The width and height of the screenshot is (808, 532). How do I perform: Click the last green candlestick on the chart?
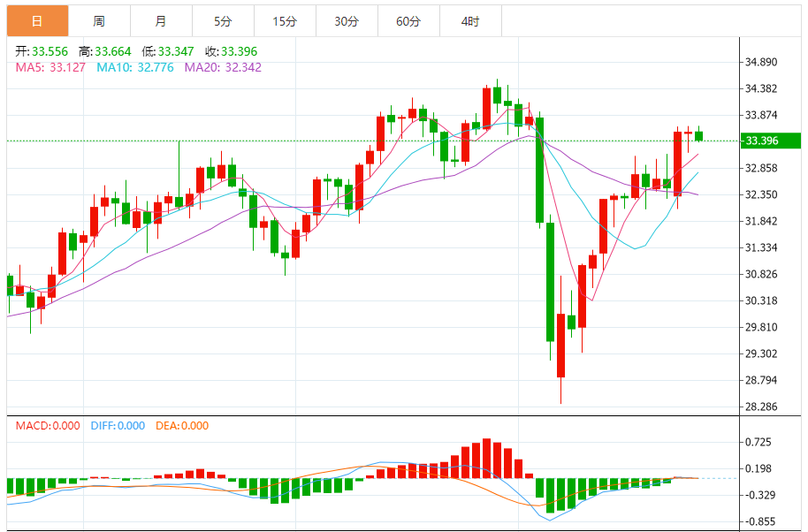698,136
